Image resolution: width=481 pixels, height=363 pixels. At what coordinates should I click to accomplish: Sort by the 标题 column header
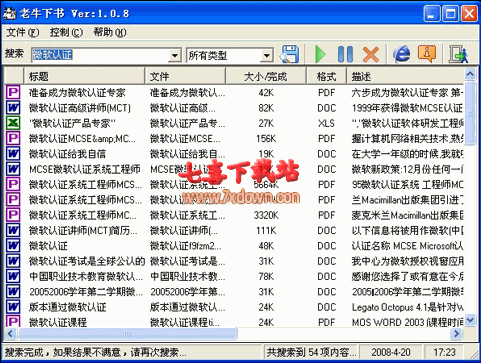[84, 76]
